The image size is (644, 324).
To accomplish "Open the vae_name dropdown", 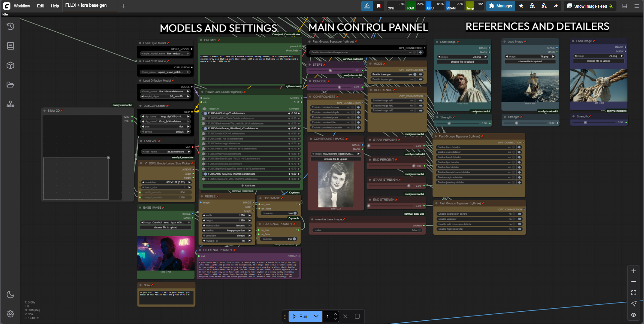I will coord(167,152).
